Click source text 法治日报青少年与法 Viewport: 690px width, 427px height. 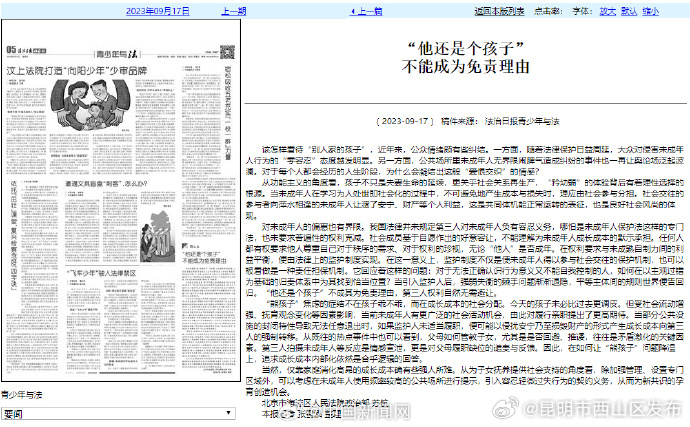coord(522,121)
